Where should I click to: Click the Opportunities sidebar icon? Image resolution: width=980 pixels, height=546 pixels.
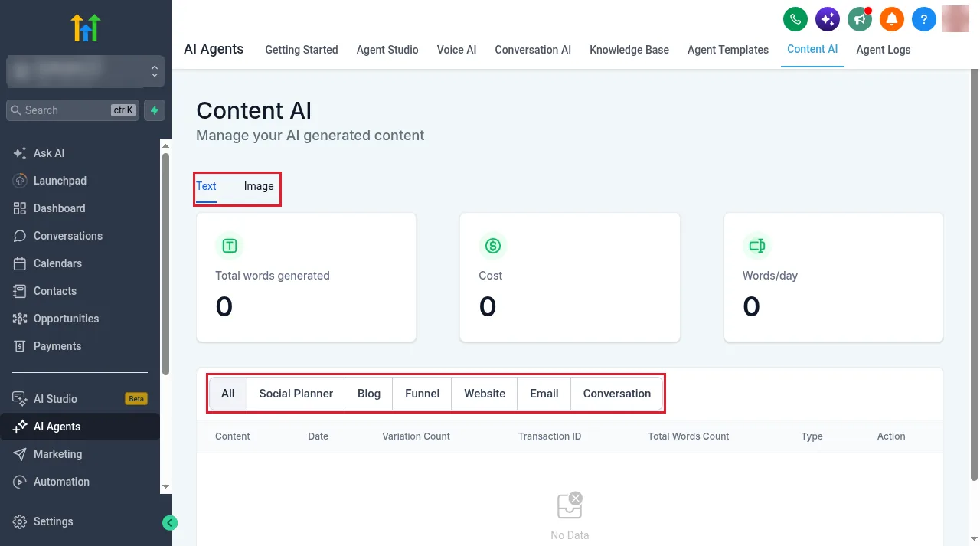tap(20, 319)
